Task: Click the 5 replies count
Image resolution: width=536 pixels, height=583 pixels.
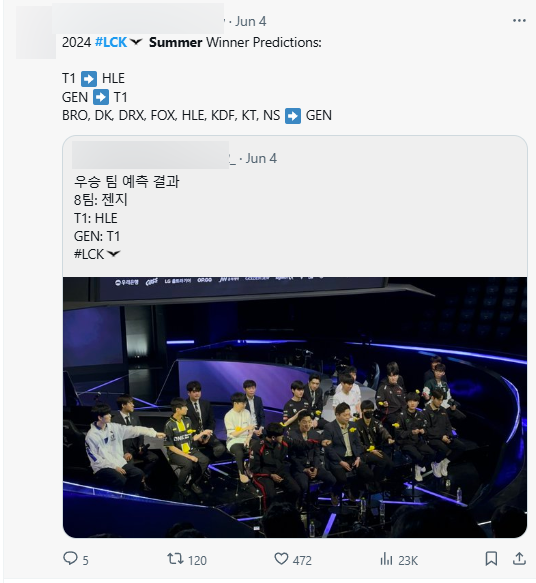Action: pos(85,560)
